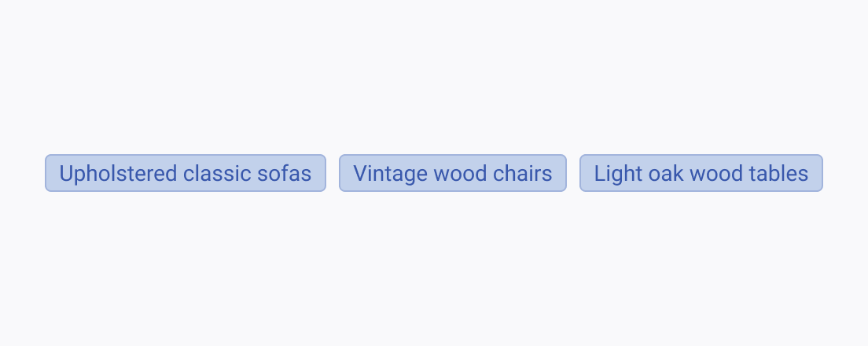This screenshot has width=868, height=346.
Task: Toggle the Upholstered classic sofas filter
Action: click(186, 173)
